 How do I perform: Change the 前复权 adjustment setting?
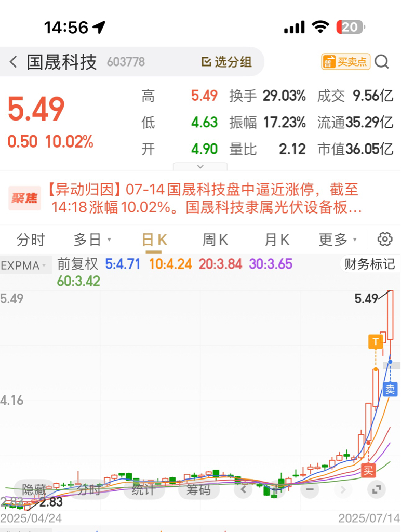click(x=77, y=264)
